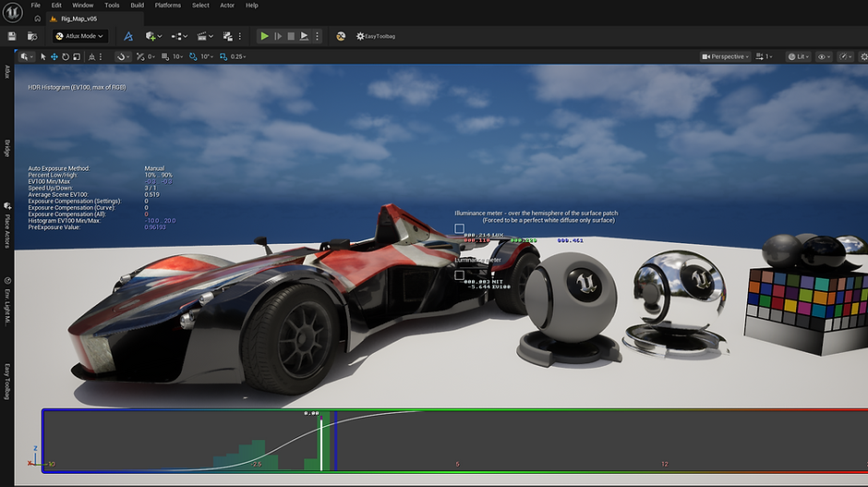Screen dimensions: 868x487
Task: Click the frame skip button
Action: click(278, 36)
